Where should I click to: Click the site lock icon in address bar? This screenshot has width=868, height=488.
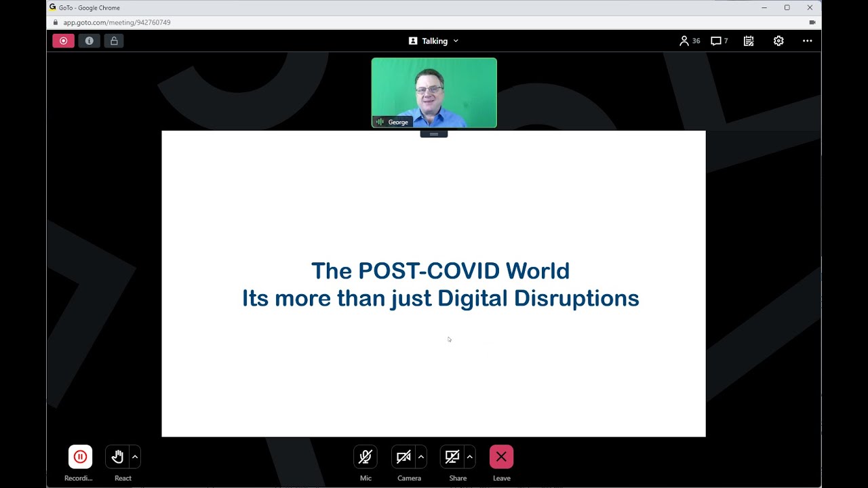(x=56, y=22)
